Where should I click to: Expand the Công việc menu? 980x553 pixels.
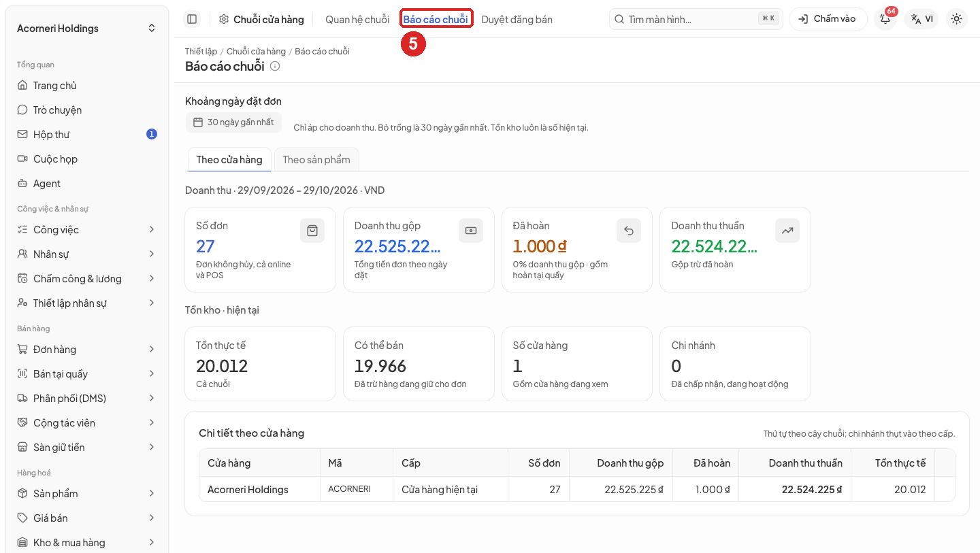[87, 230]
